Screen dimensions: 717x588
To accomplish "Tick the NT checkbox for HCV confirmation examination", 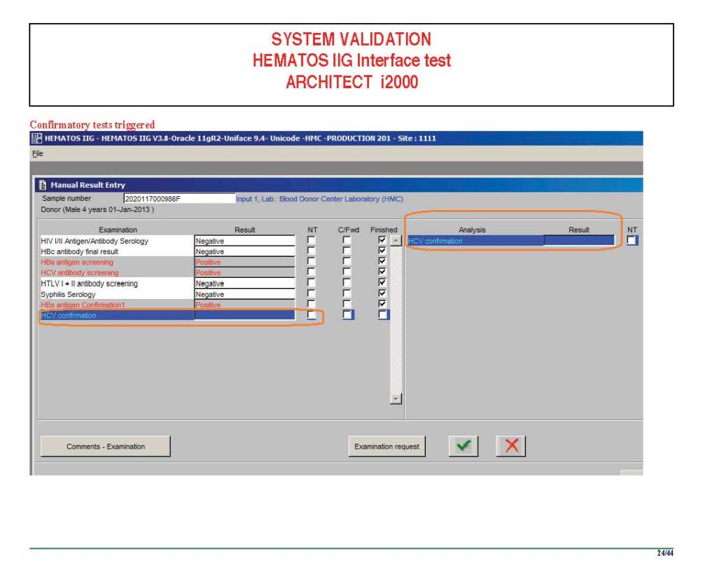I will [312, 316].
